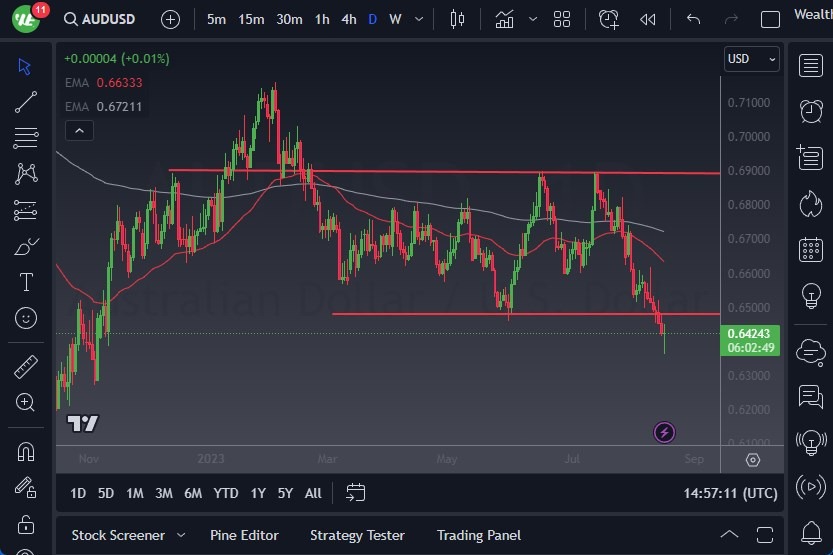
Task: Open the Alerts clock icon
Action: (x=811, y=111)
